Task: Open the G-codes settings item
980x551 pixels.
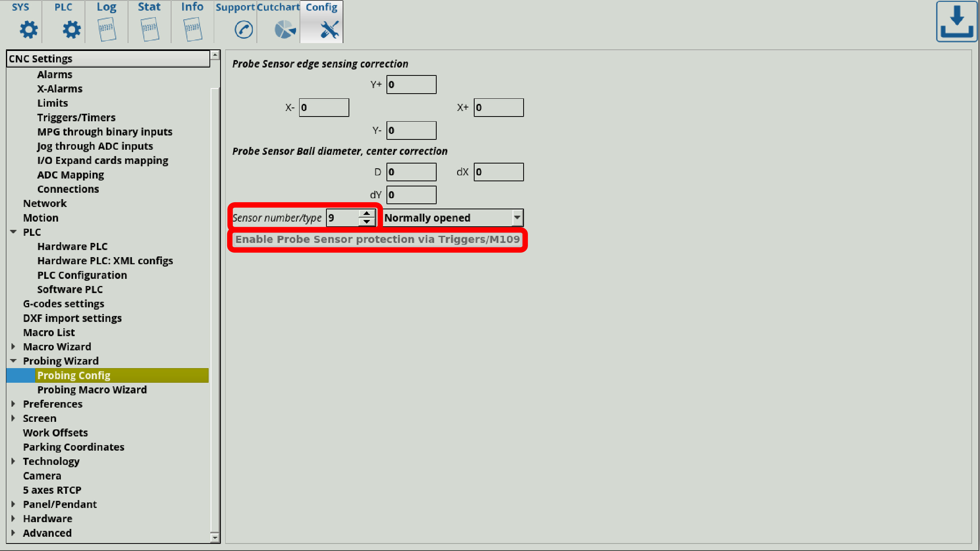Action: pos(63,304)
